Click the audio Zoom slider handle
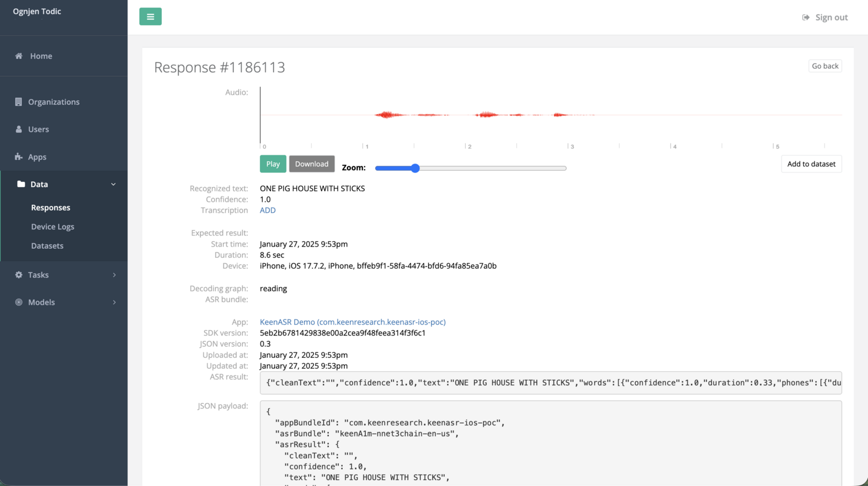868x486 pixels. pyautogui.click(x=415, y=168)
